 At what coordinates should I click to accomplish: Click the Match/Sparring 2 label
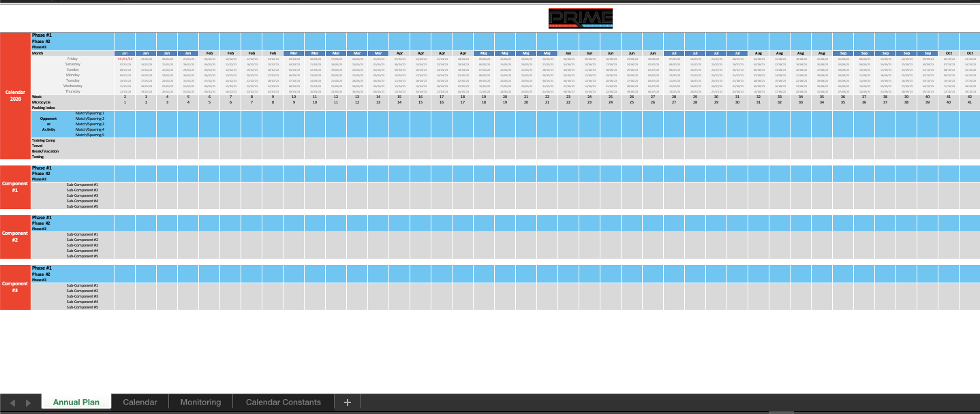(89, 119)
